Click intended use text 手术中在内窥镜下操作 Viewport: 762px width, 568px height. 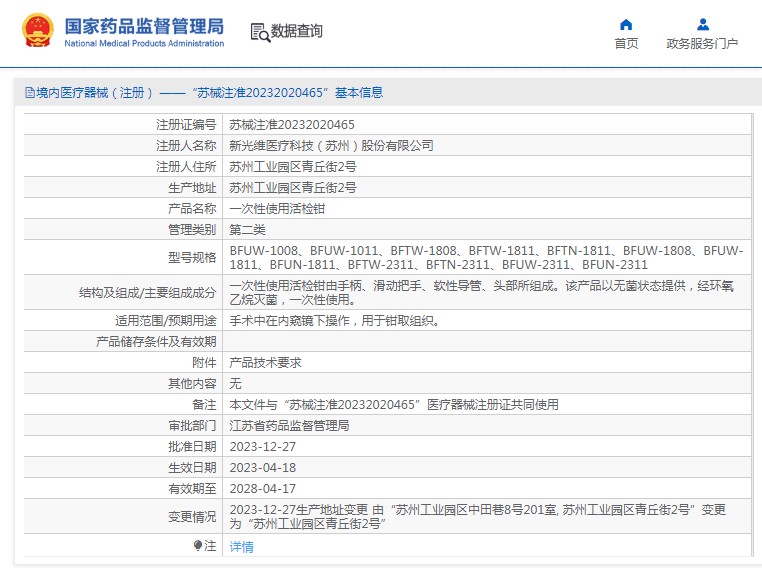point(335,321)
